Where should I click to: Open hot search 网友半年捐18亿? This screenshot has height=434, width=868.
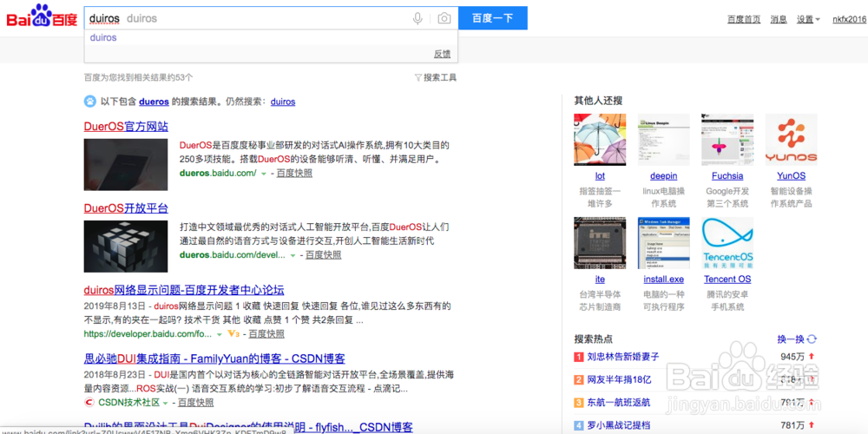pyautogui.click(x=620, y=380)
